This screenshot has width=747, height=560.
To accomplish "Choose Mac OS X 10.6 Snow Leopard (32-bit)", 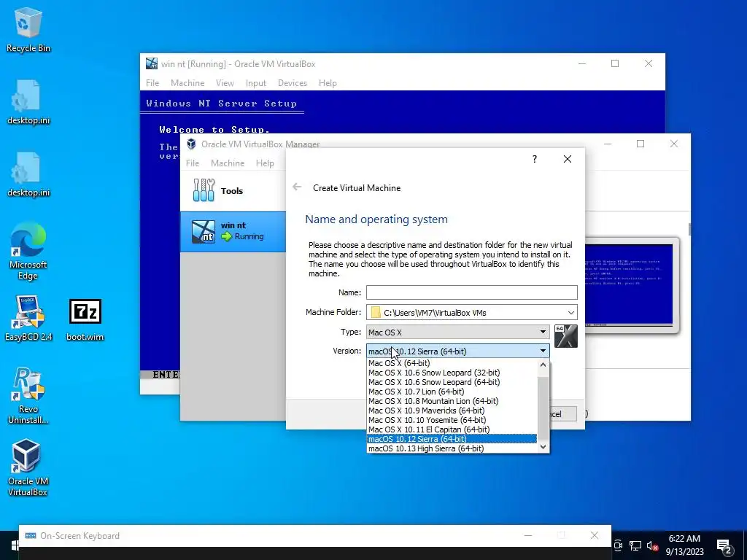I will (452, 373).
